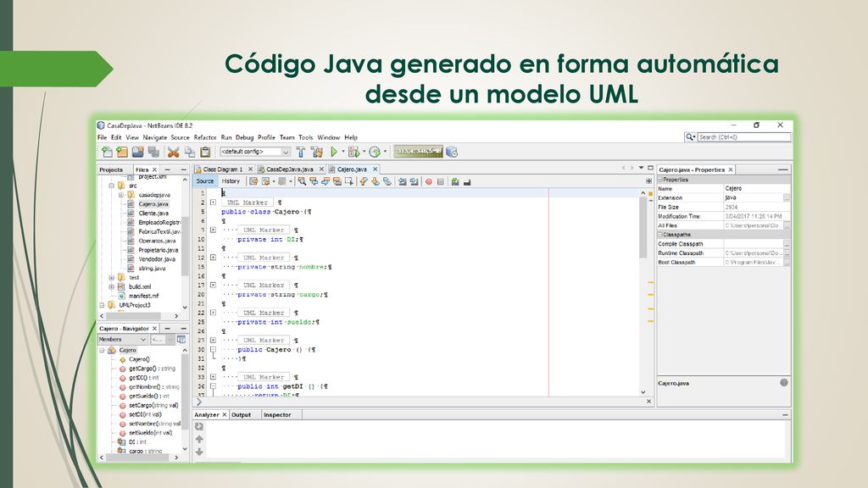
Task: Click the refresh icon in Analyzer panel
Action: pyautogui.click(x=199, y=427)
